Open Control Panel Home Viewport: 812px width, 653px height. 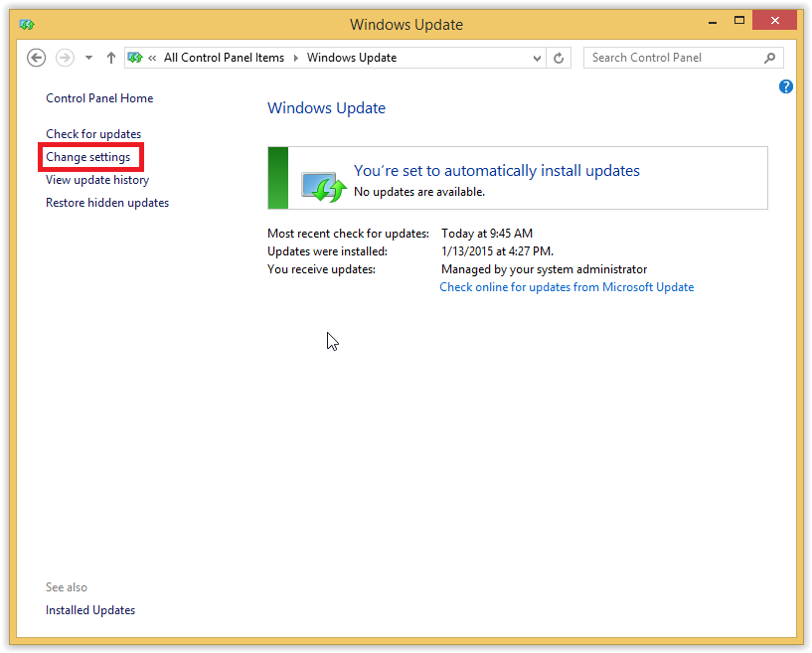click(99, 98)
